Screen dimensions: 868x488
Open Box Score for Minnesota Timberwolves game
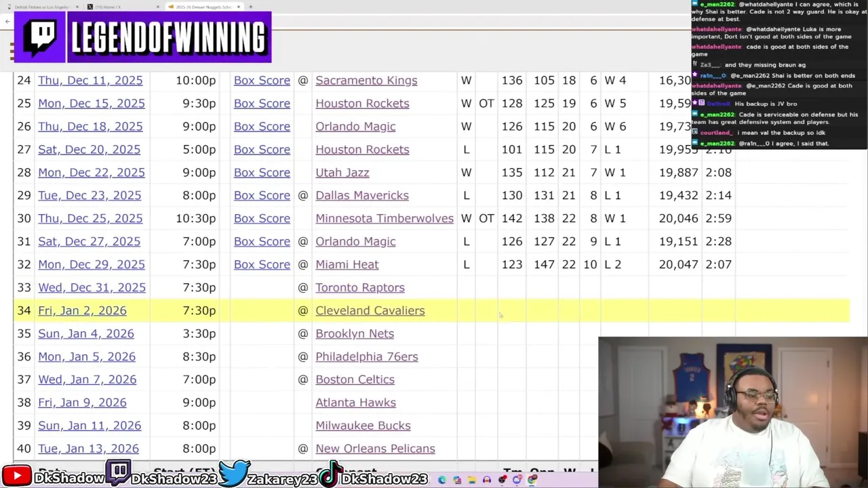(262, 219)
